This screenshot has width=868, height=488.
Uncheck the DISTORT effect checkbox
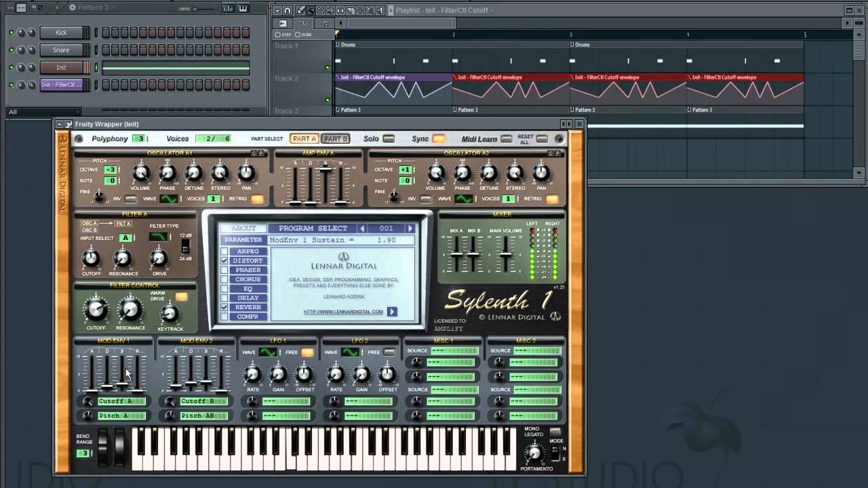click(224, 261)
